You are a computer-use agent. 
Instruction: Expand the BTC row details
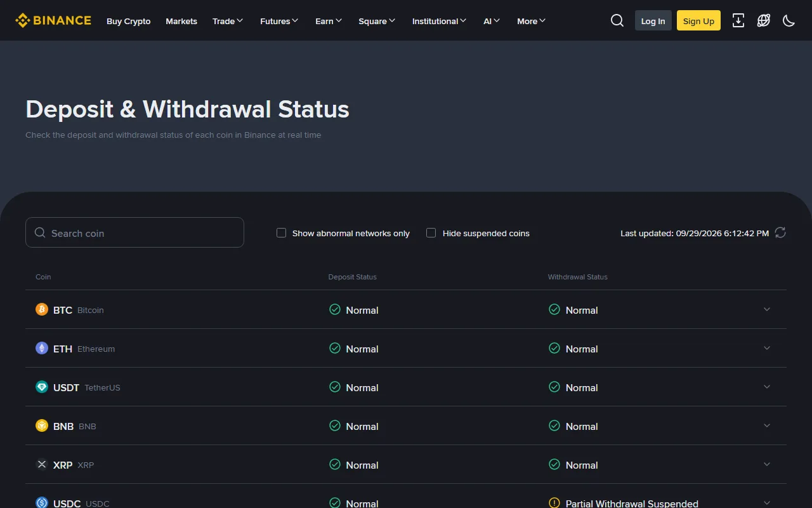click(767, 309)
